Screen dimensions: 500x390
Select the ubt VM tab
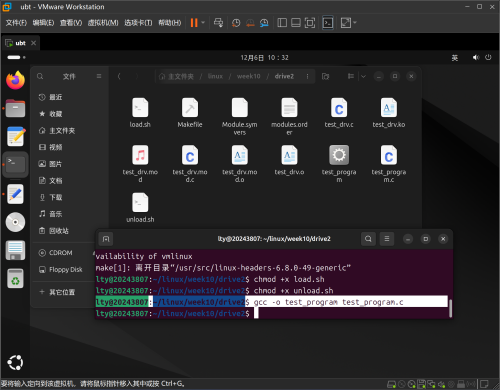20,43
